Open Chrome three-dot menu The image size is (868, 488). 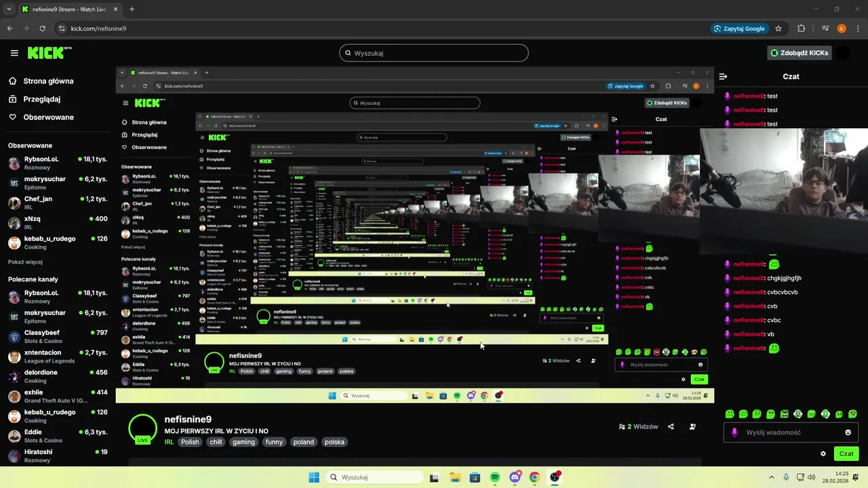pyautogui.click(x=856, y=28)
